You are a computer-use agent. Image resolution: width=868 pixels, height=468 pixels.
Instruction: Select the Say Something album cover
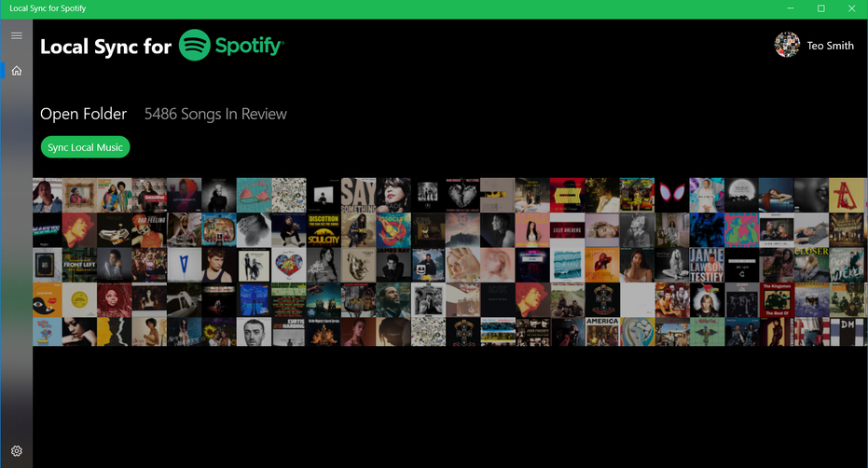tap(358, 195)
